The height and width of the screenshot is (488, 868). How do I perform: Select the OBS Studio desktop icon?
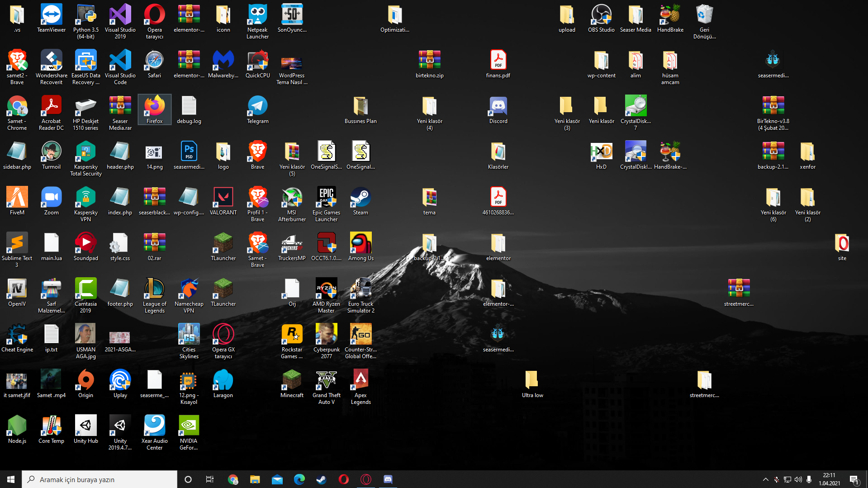[601, 19]
